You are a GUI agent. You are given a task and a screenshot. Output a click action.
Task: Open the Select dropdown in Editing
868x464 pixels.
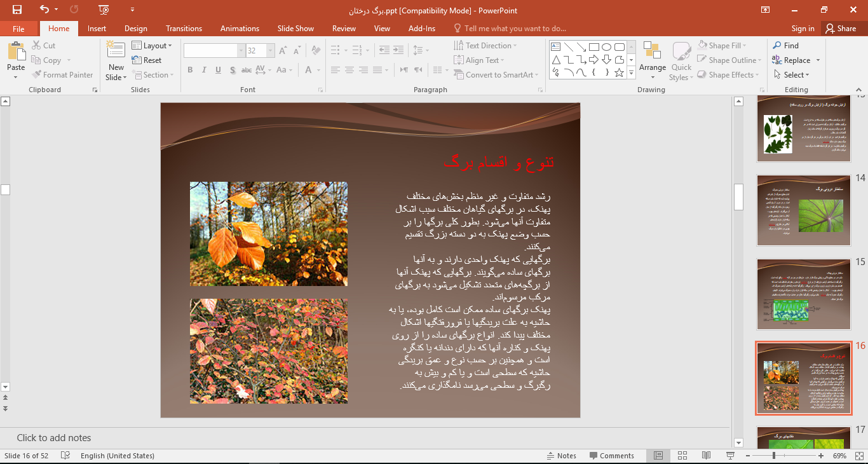[792, 75]
